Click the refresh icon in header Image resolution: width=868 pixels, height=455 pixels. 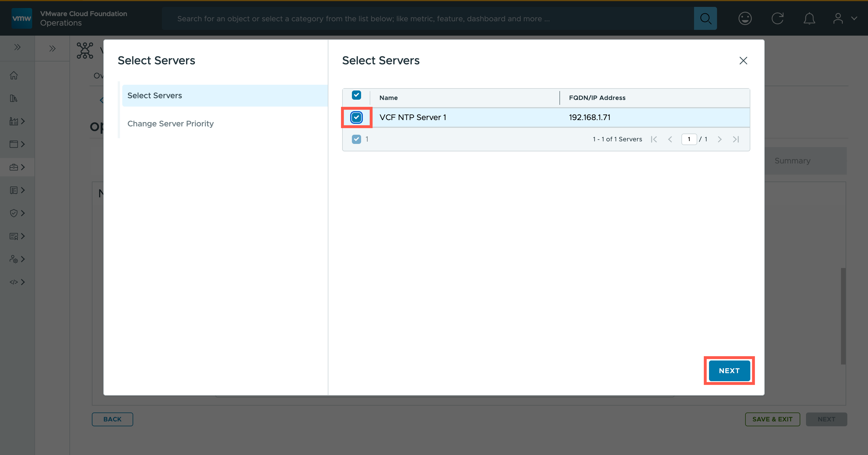pos(777,19)
